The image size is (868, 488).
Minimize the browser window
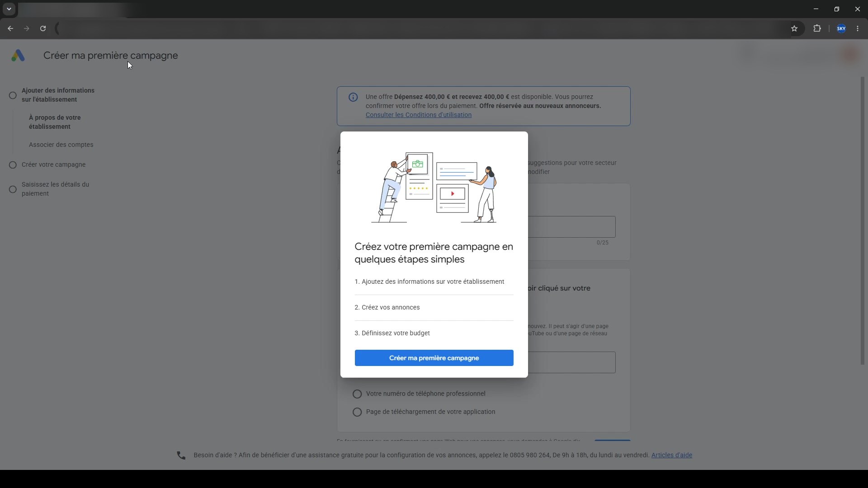click(816, 9)
